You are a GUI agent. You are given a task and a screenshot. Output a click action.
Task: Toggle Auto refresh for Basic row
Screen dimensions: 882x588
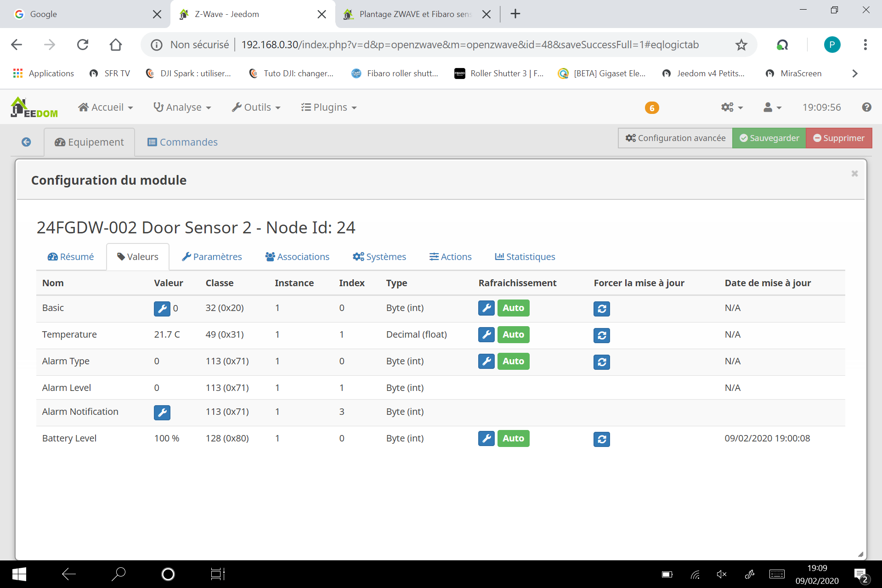[x=513, y=308]
